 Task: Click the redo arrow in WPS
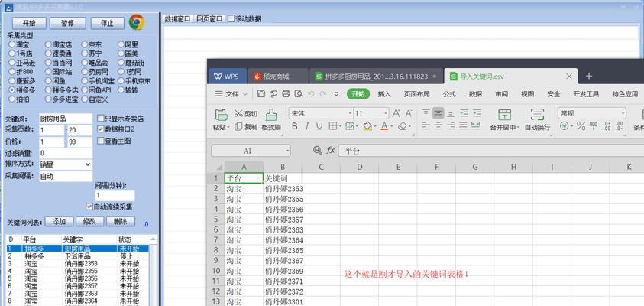coord(323,94)
